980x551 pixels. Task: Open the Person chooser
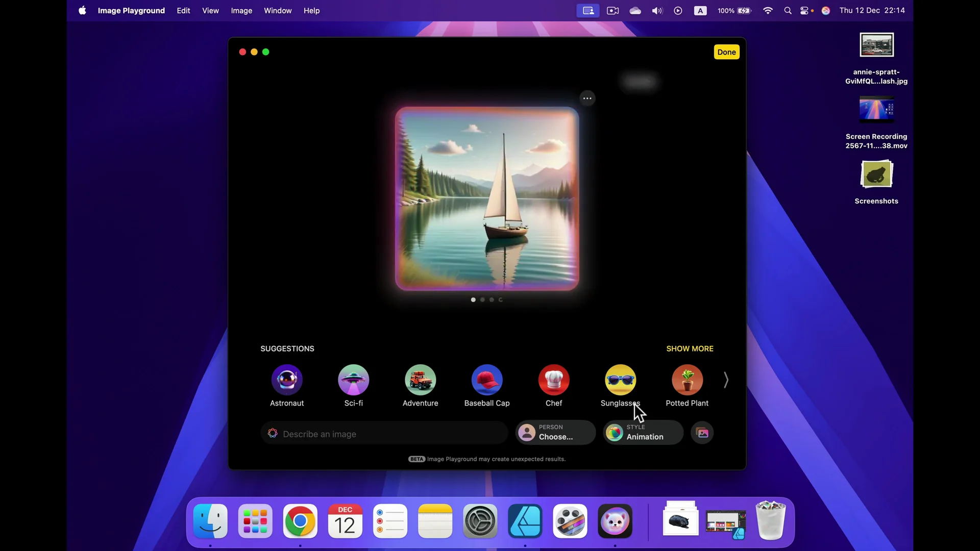click(x=555, y=433)
